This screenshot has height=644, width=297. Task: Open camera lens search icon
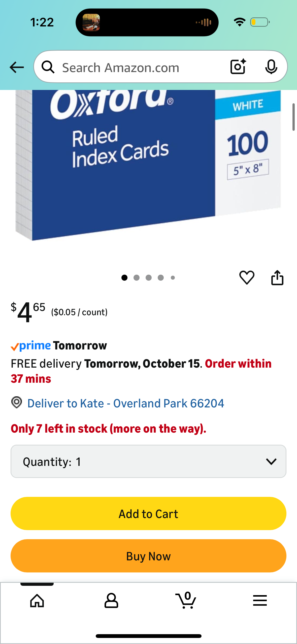tap(238, 67)
